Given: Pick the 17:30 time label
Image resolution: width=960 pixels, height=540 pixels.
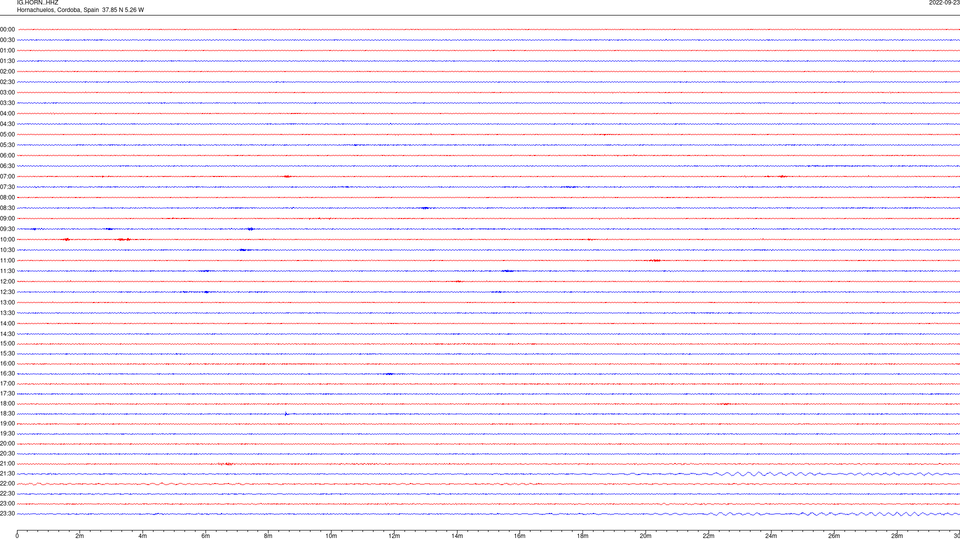Looking at the screenshot, I should point(7,393).
